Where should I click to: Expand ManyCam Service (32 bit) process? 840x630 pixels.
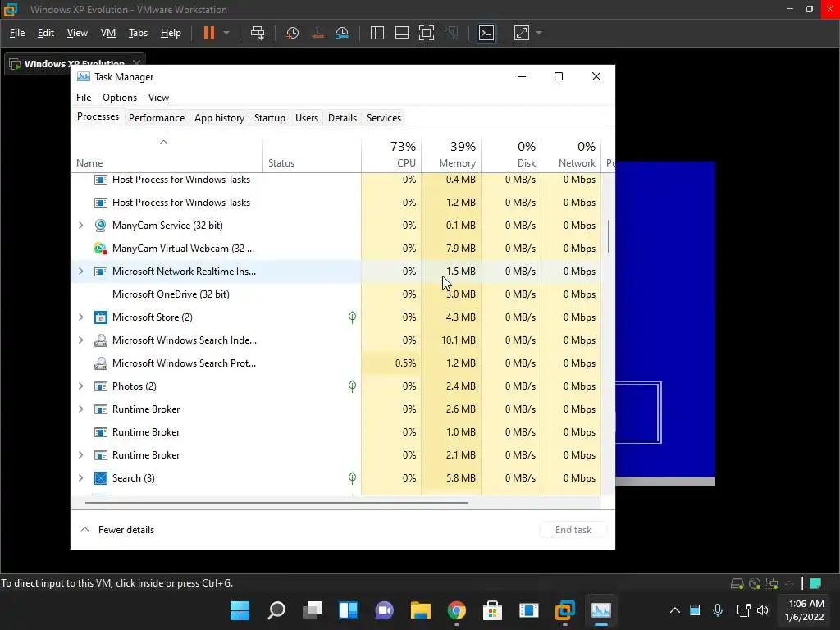[81, 226]
